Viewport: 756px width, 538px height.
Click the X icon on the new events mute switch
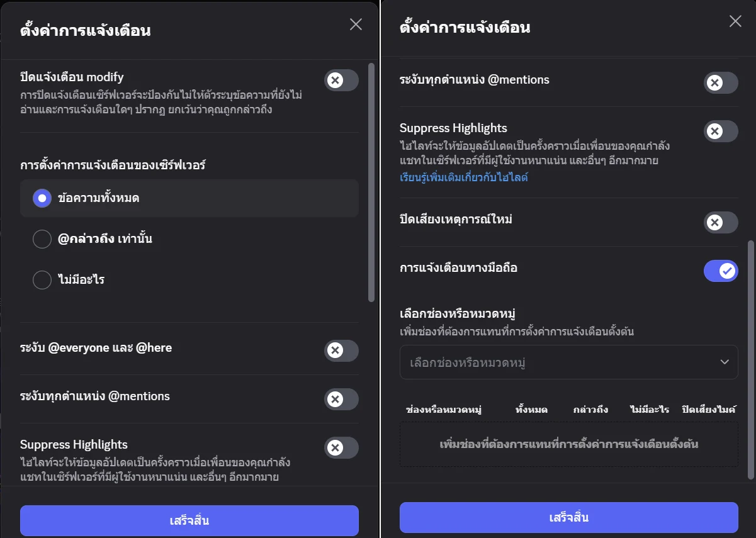click(716, 222)
